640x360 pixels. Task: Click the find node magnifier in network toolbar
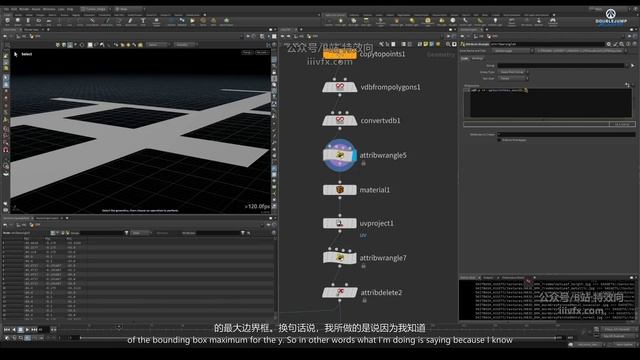coord(448,44)
